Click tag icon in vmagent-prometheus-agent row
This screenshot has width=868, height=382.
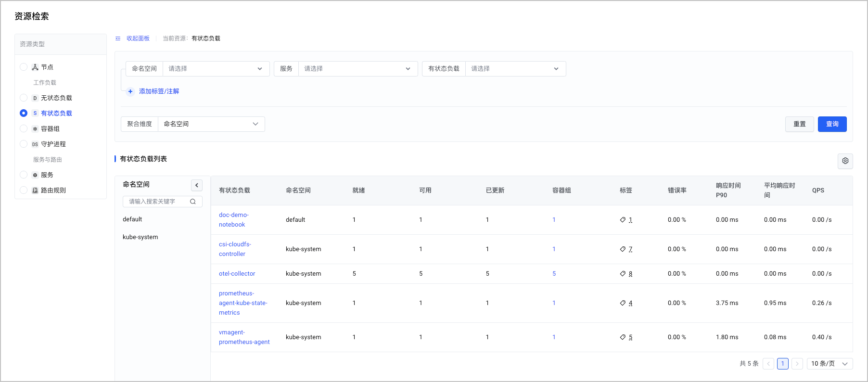(623, 337)
